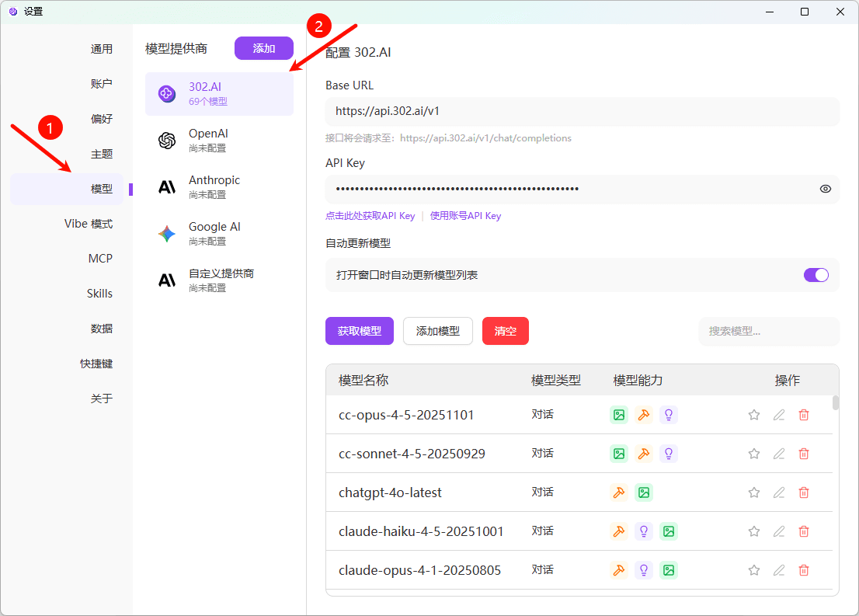Click the hammer icon for claude-haiku-4-5-20251001
The image size is (859, 616).
pyautogui.click(x=619, y=531)
